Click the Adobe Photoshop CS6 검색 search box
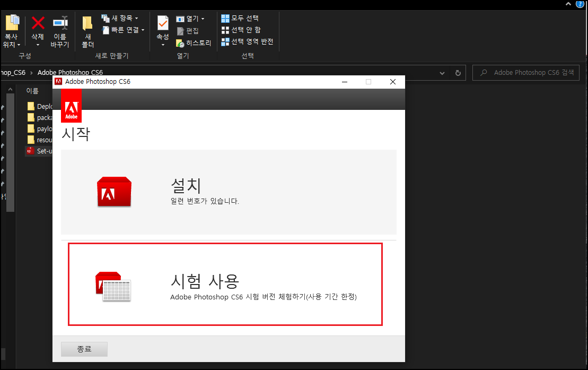Image resolution: width=588 pixels, height=370 pixels. (x=526, y=73)
